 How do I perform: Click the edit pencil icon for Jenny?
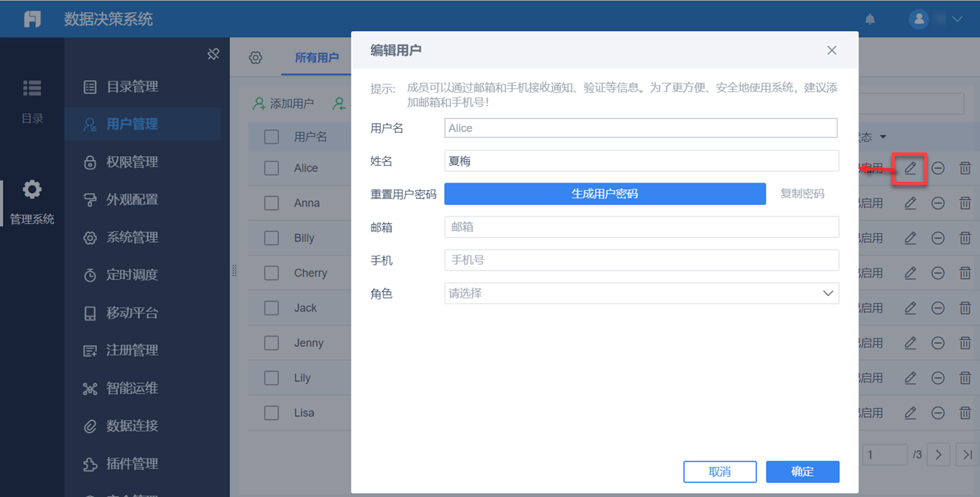tap(911, 342)
